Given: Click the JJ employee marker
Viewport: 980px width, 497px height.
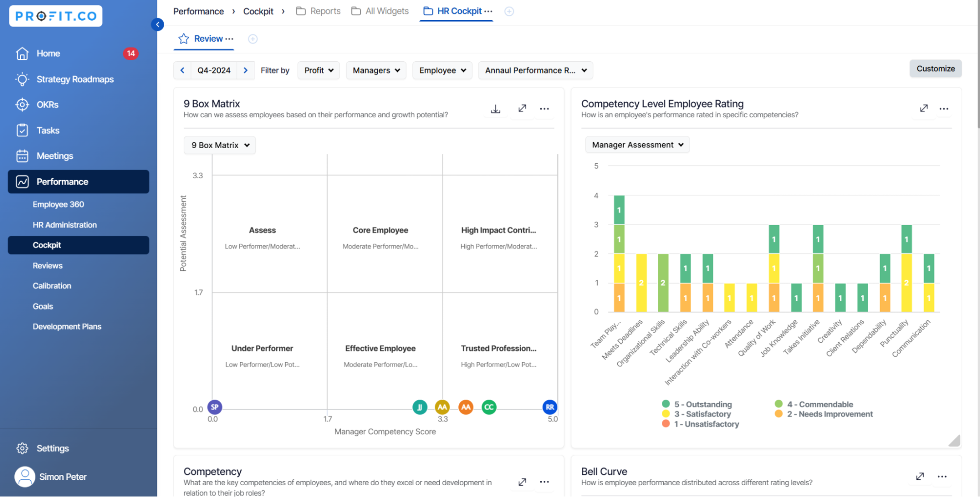Looking at the screenshot, I should (420, 407).
